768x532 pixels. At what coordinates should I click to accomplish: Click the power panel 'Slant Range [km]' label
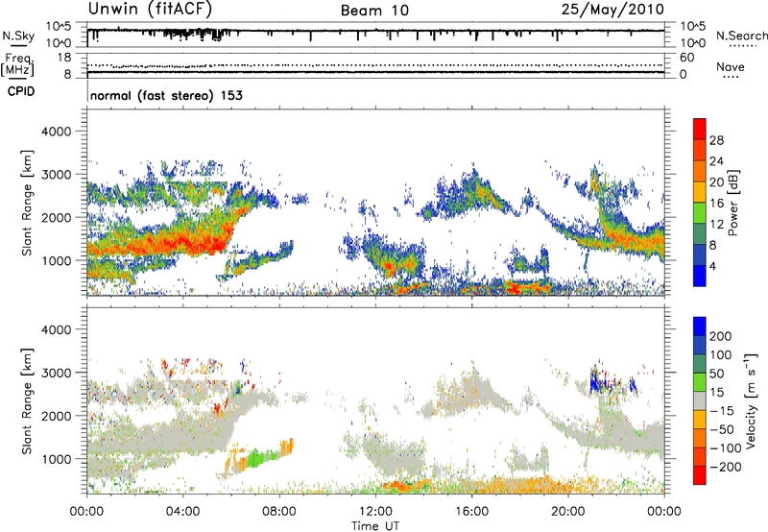click(27, 203)
